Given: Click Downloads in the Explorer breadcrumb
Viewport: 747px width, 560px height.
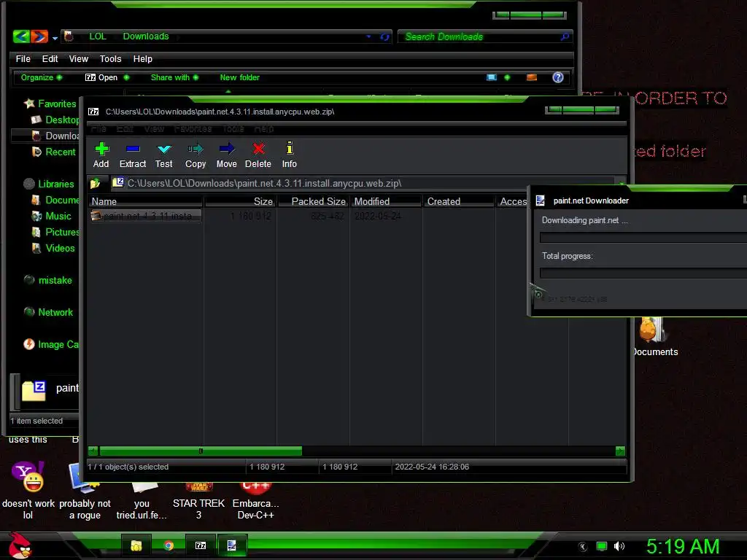Looking at the screenshot, I should [x=146, y=36].
